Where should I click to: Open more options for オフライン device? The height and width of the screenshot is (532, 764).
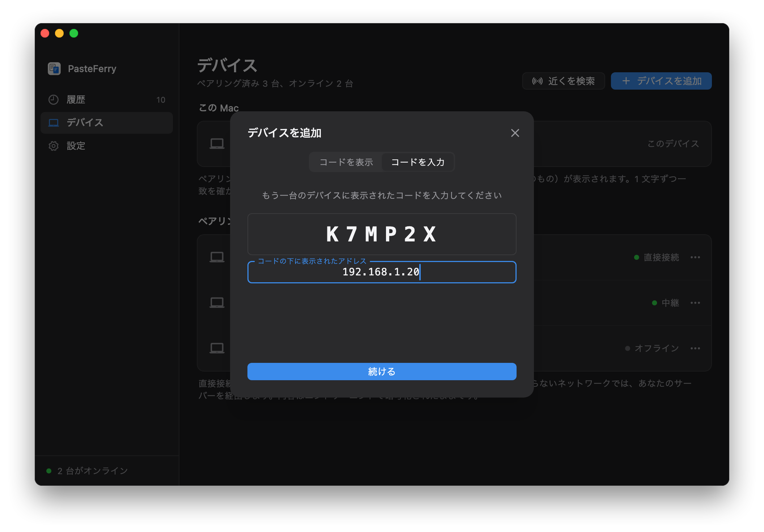click(695, 348)
